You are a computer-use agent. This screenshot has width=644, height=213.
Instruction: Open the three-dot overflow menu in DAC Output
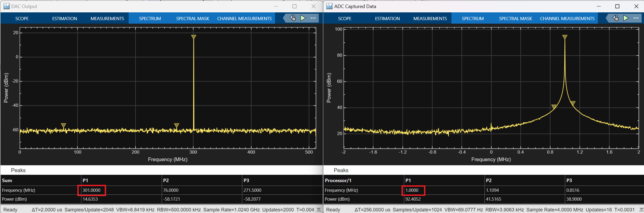pyautogui.click(x=313, y=18)
